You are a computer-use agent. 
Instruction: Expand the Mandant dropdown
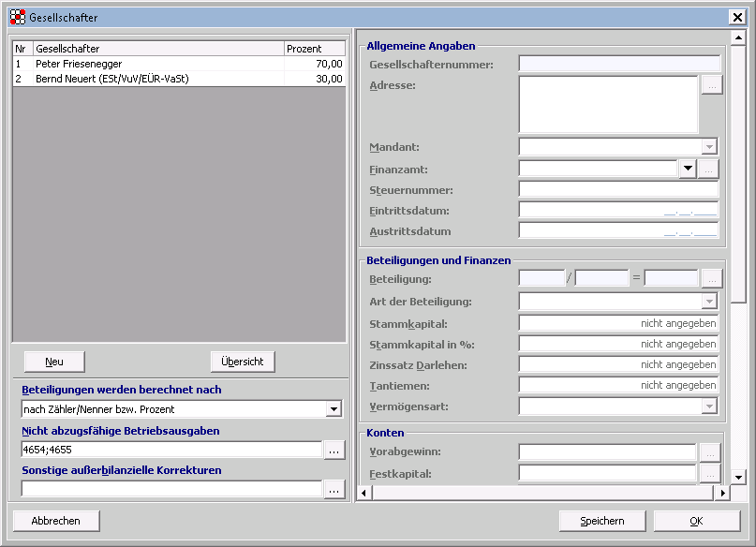click(709, 147)
